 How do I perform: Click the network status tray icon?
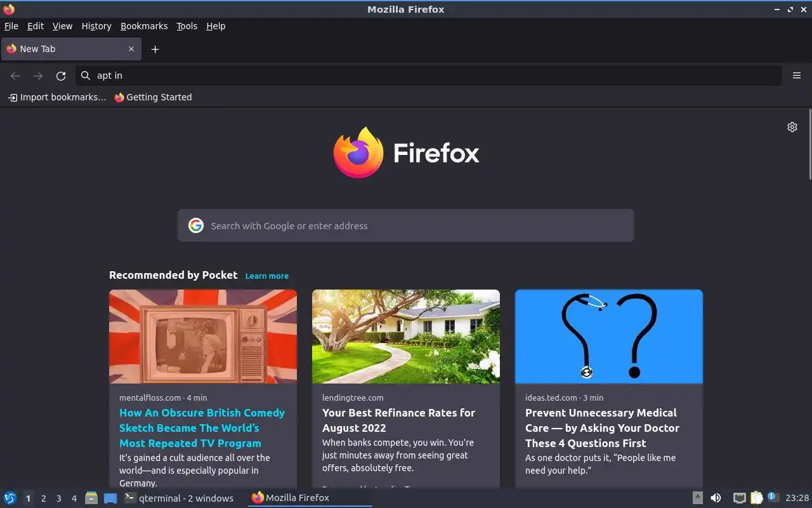pyautogui.click(x=739, y=498)
